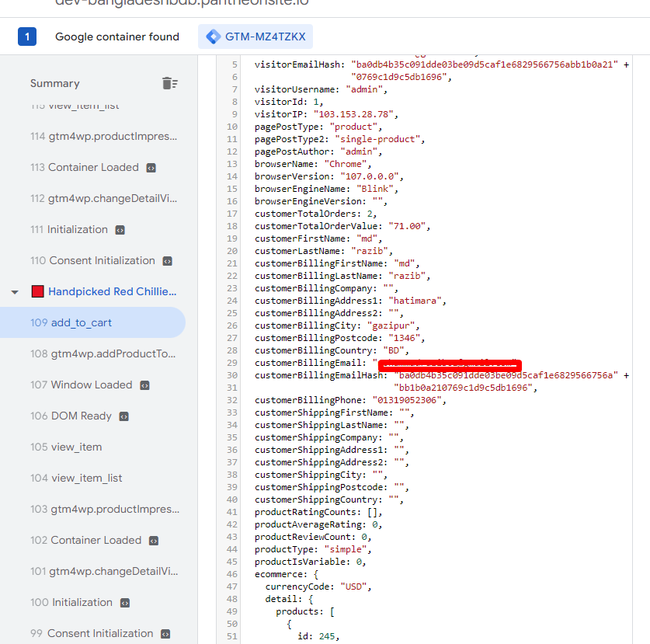This screenshot has width=650, height=644.
Task: Click the code icon beside Container Loaded 113
Action: 152,167
